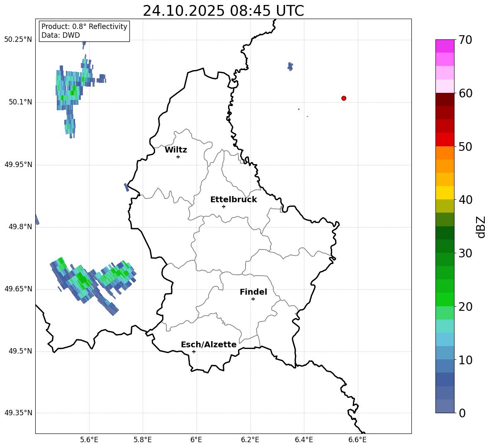Click the 49.5°N latitude label

tap(20, 351)
